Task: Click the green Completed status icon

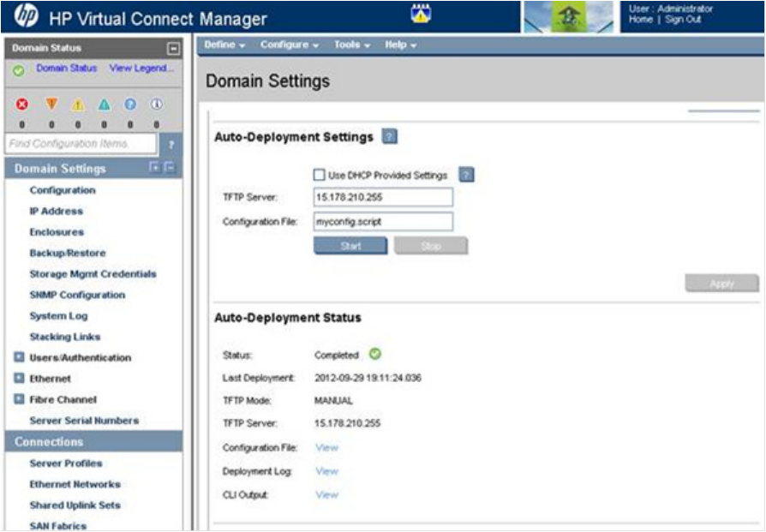Action: pyautogui.click(x=374, y=354)
